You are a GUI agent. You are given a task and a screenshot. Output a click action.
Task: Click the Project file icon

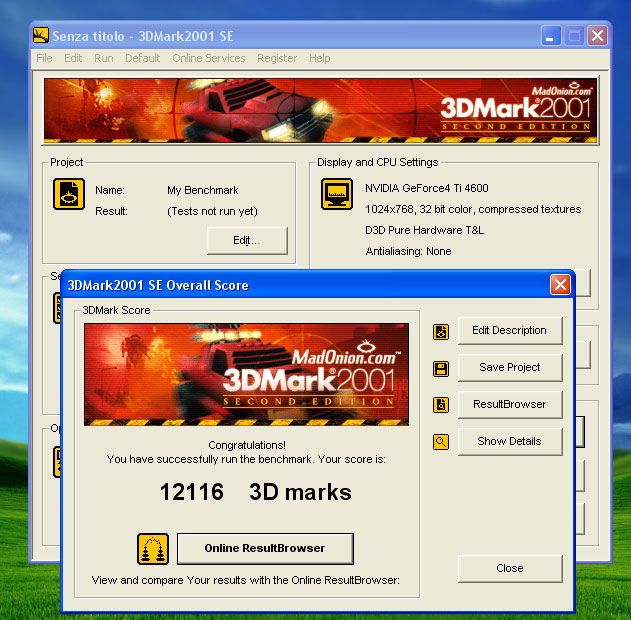tap(68, 194)
